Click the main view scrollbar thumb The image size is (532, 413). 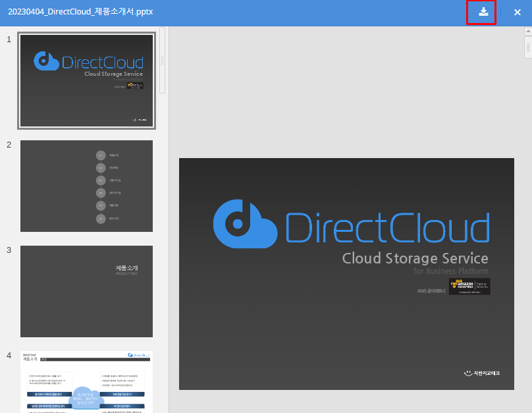(528, 47)
